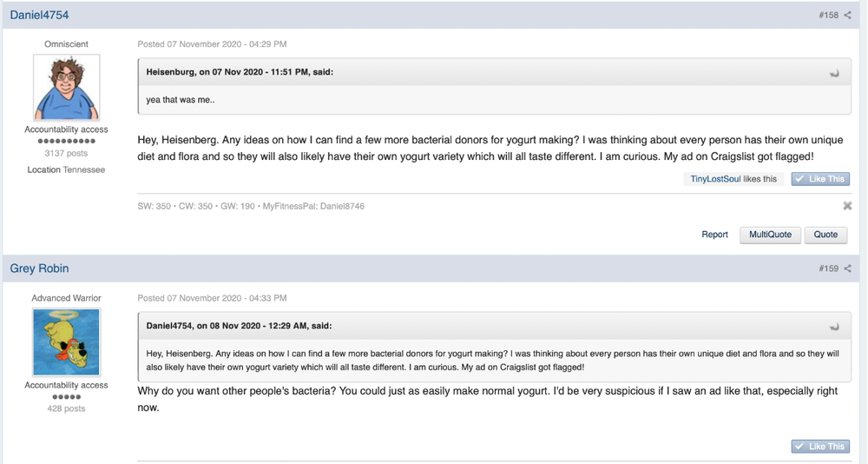This screenshot has height=464, width=868.
Task: Open Grey Robin's profile from the post header
Action: tap(39, 268)
